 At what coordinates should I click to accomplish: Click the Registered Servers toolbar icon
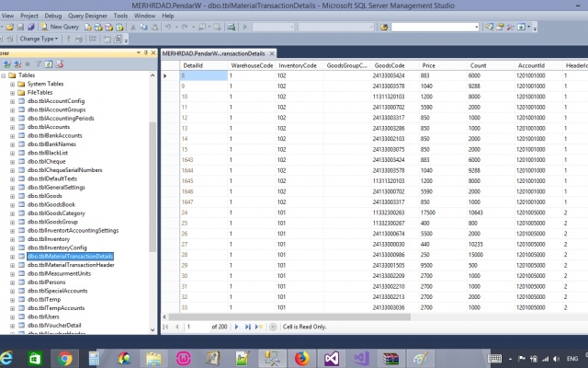pyautogui.click(x=489, y=27)
